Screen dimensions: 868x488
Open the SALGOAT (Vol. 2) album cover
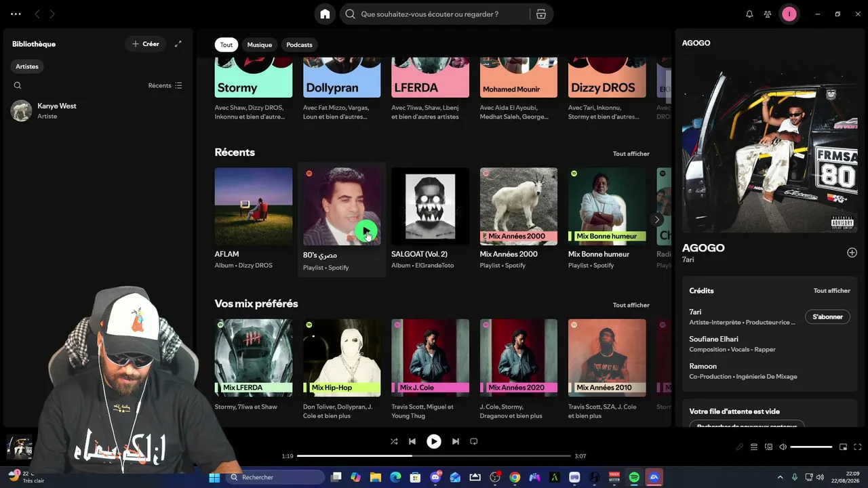[430, 207]
